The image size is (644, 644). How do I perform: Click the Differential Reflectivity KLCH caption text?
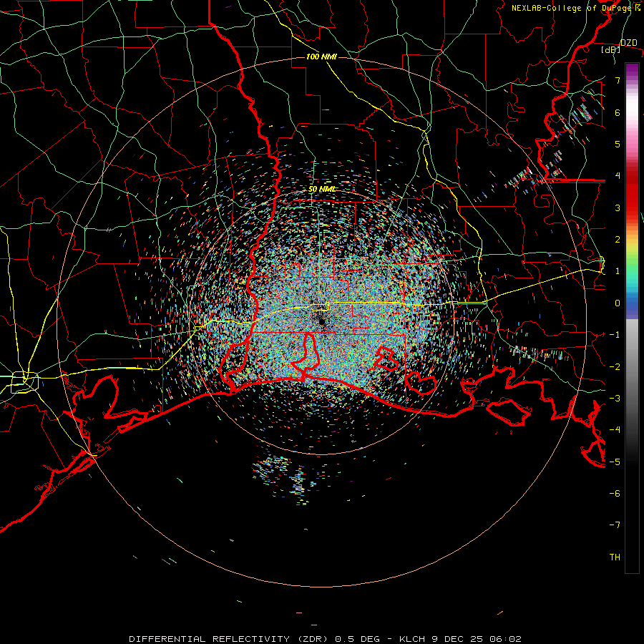(x=325, y=639)
